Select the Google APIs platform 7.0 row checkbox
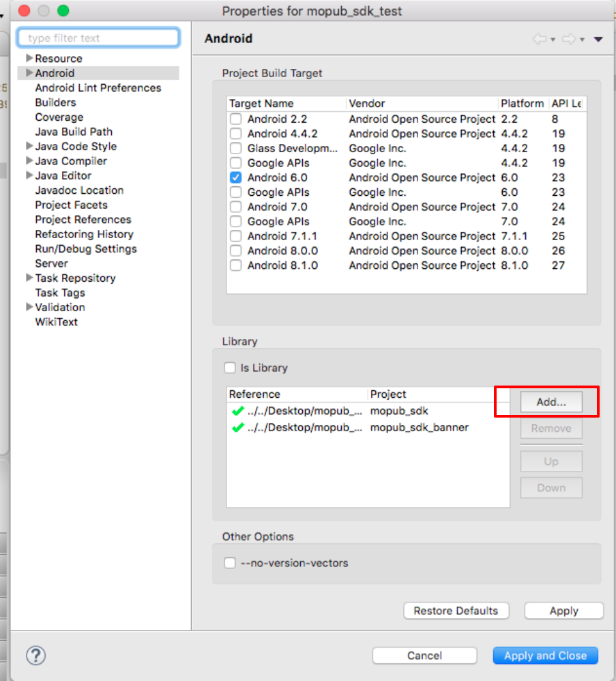 236,222
